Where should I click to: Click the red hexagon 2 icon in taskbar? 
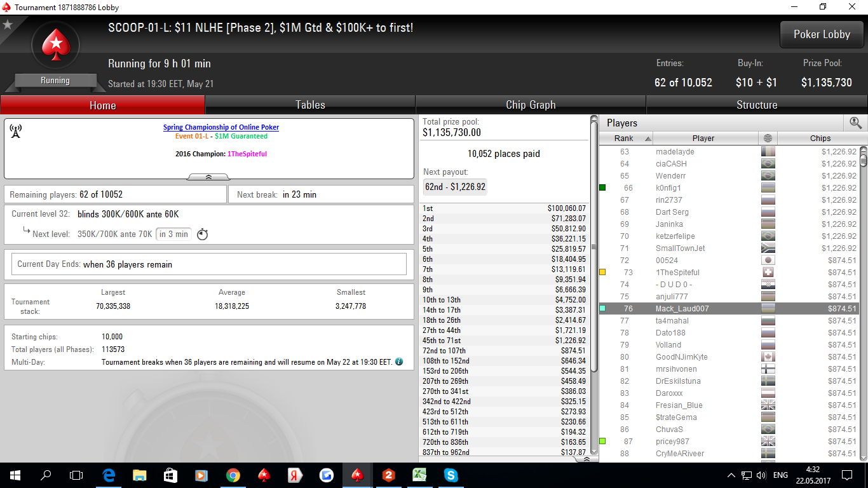(389, 475)
